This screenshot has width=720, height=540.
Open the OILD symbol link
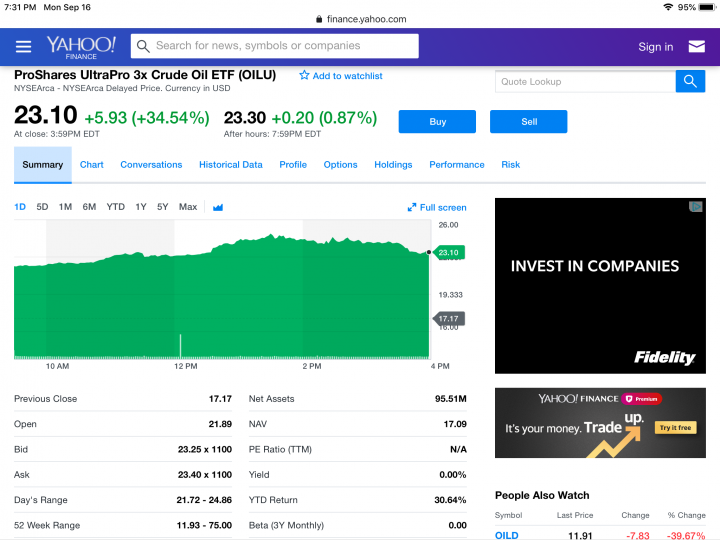tap(506, 535)
